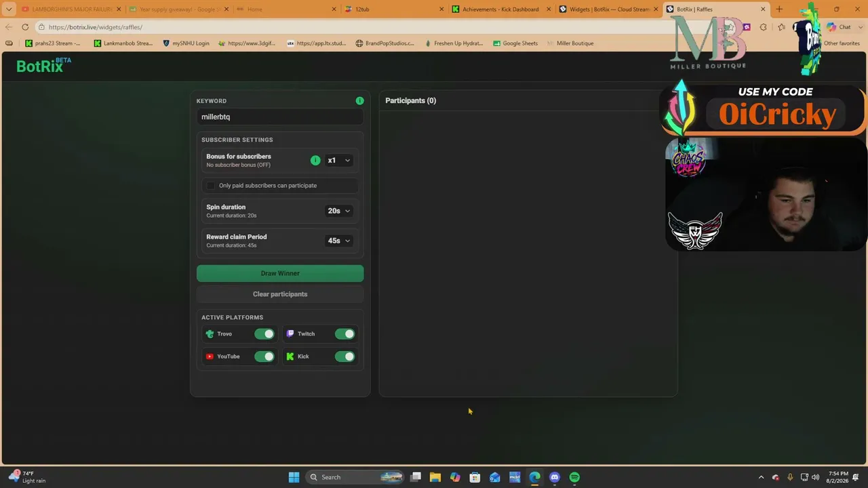
Task: Open the Spin duration 20s dropdown
Action: 338,211
